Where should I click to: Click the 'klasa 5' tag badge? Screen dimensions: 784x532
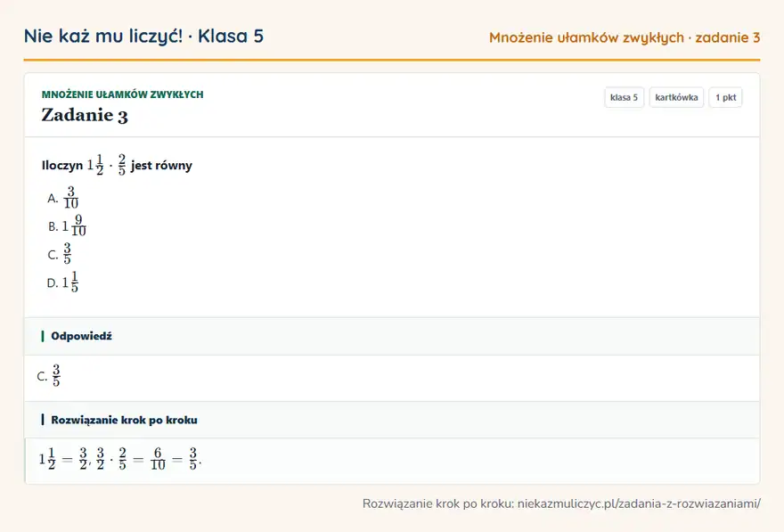pyautogui.click(x=624, y=97)
